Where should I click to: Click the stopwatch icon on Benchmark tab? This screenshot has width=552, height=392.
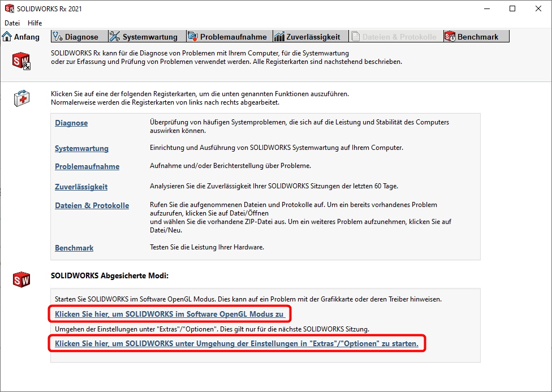tap(450, 36)
